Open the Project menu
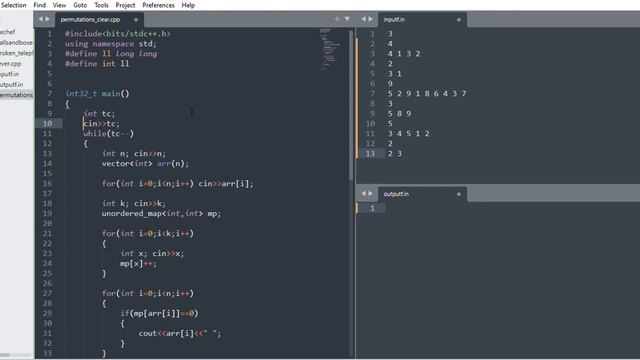This screenshot has height=360, width=640. 125,5
